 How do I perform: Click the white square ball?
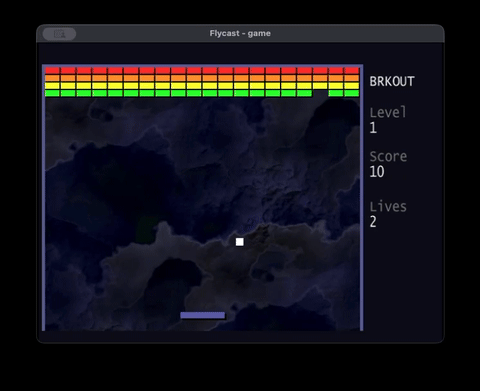(x=239, y=242)
